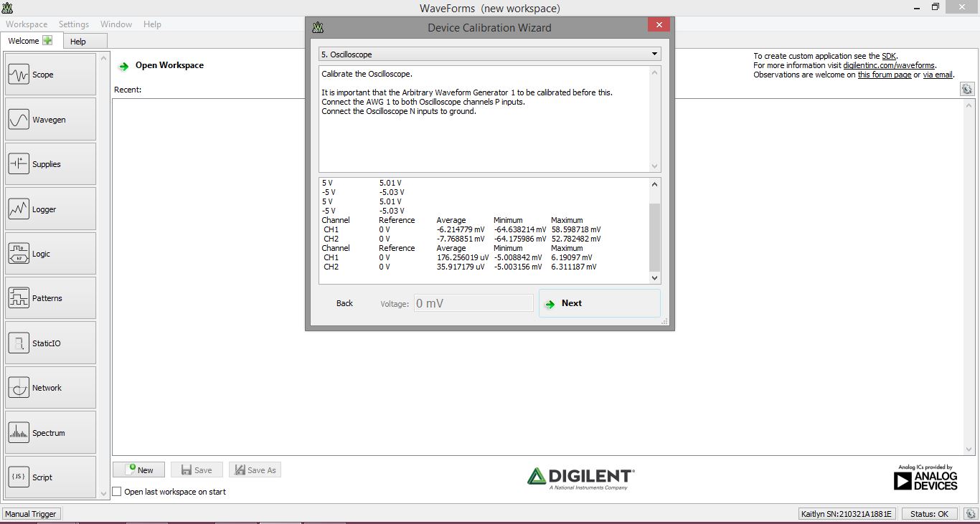Click the CH1 average 176.256019 uV value
The width and height of the screenshot is (980, 524).
[x=463, y=257]
